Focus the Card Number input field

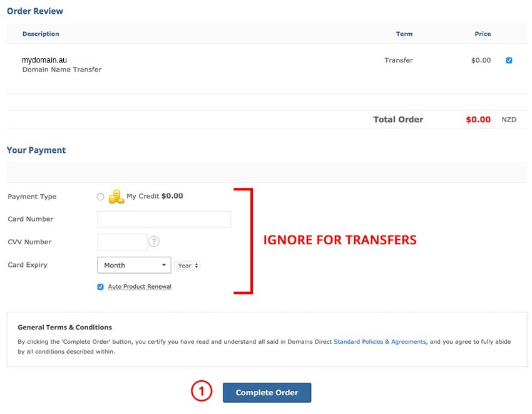pos(164,219)
